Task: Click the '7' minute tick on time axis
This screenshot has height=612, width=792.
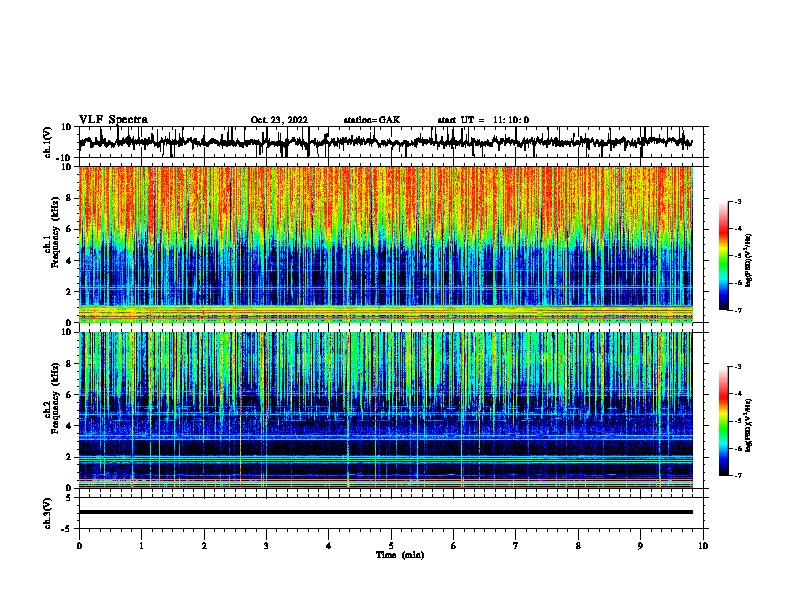Action: [515, 546]
